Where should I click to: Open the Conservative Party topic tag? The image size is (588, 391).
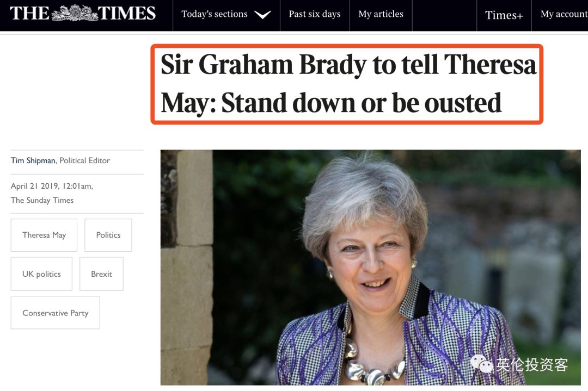tap(55, 313)
